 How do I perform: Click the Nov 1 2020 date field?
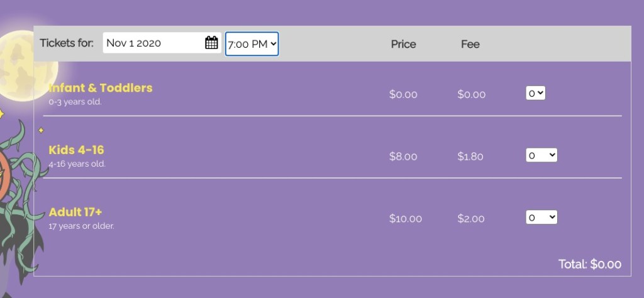[151, 43]
